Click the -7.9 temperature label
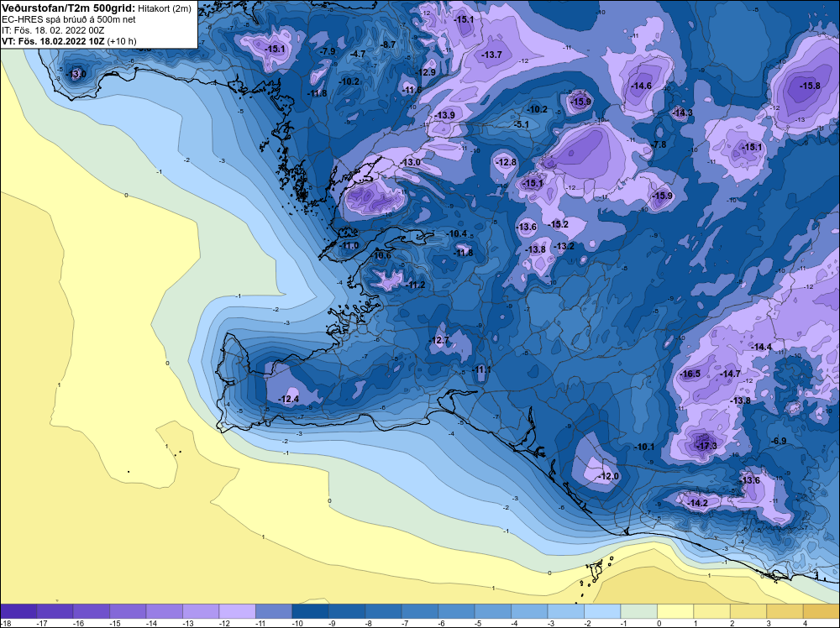The width and height of the screenshot is (840, 628). click(327, 51)
